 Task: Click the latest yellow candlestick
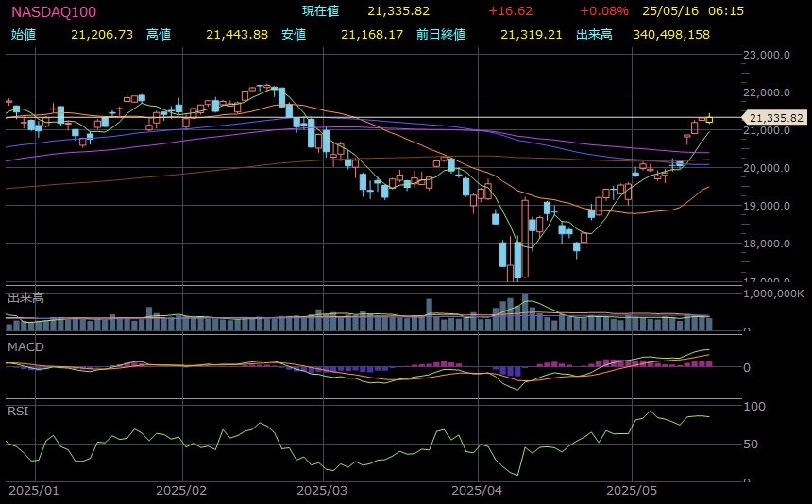[709, 120]
